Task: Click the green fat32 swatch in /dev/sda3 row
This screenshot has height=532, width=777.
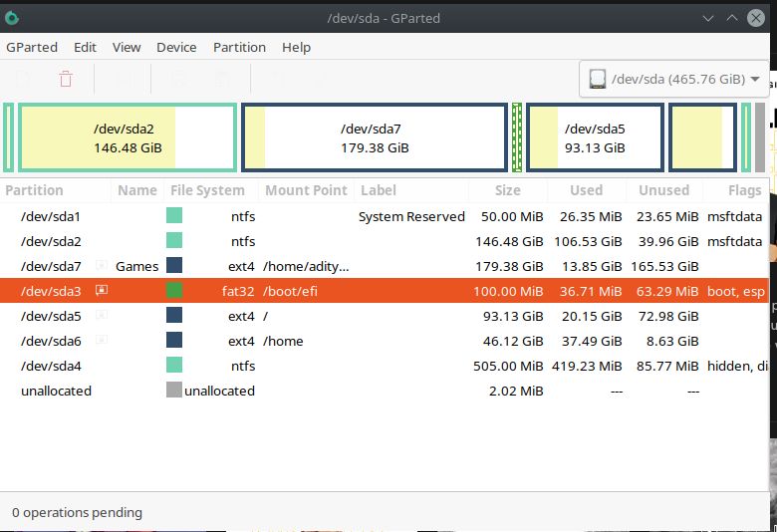Action: [x=174, y=290]
